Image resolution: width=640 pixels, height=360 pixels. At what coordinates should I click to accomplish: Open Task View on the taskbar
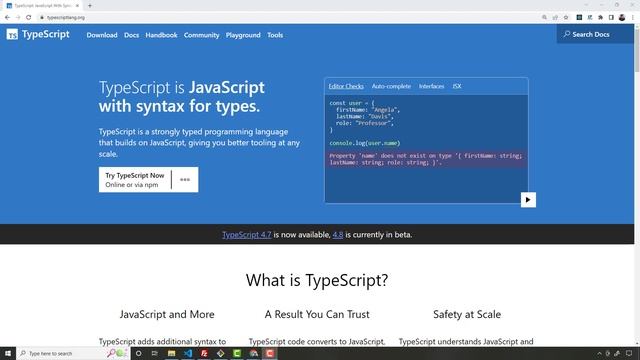[155, 353]
